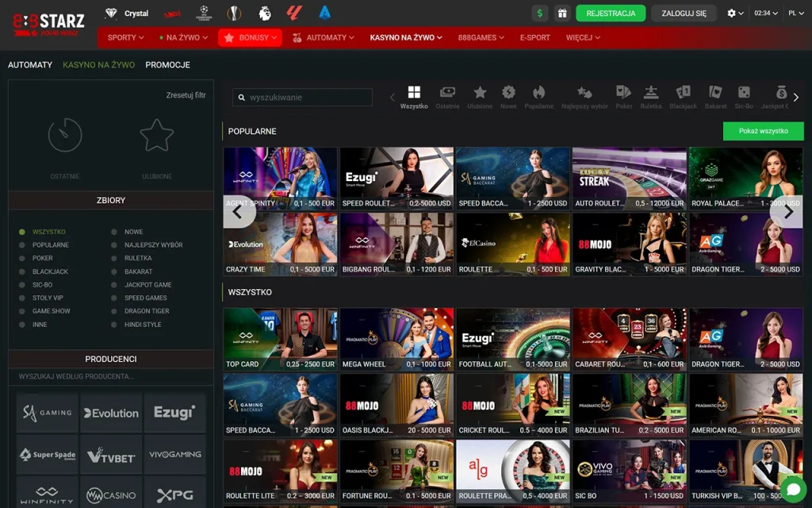
Task: Select the Nowe category icon
Action: [x=508, y=97]
